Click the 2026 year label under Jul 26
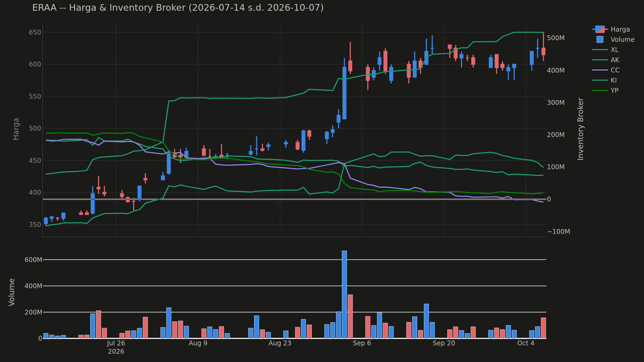The width and height of the screenshot is (644, 362). [116, 352]
